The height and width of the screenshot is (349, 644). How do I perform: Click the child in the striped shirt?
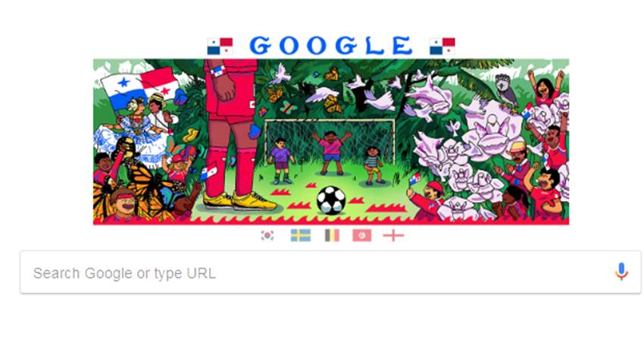point(374,165)
